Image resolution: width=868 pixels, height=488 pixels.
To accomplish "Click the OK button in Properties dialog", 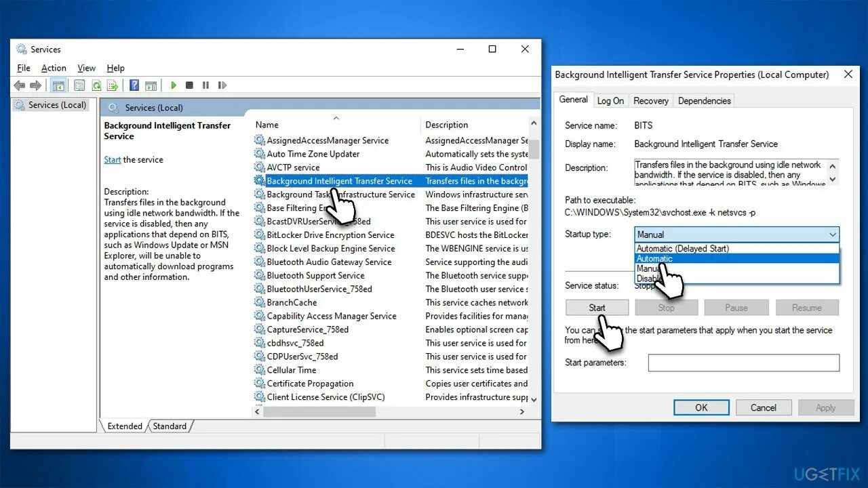I will pyautogui.click(x=701, y=407).
